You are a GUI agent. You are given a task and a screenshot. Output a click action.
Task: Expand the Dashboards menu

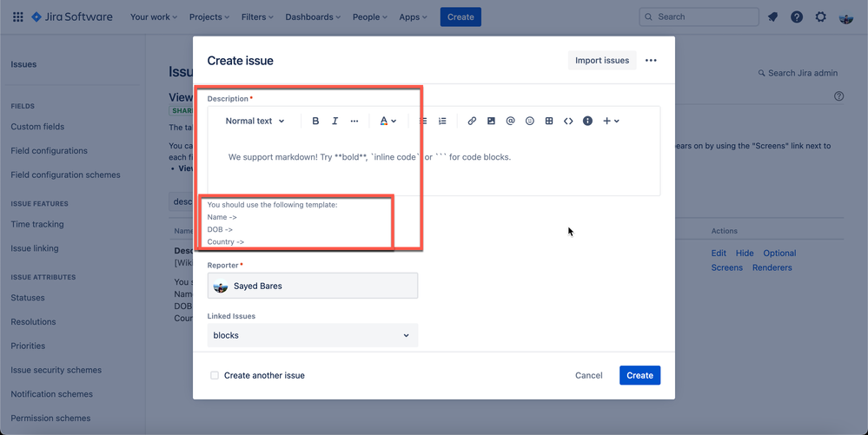tap(314, 17)
